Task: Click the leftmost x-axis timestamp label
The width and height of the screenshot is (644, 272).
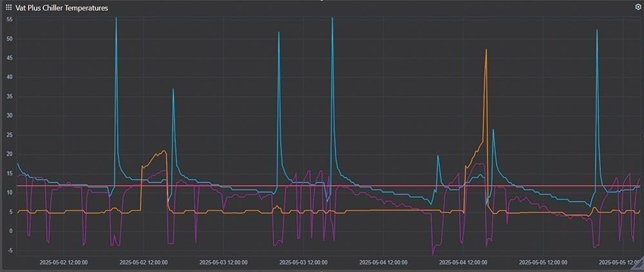Action: click(64, 262)
